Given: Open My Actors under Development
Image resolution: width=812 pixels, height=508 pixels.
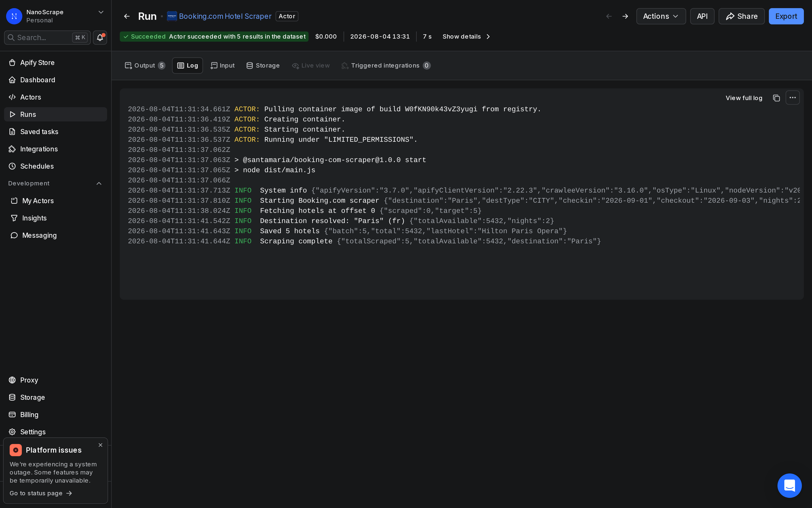Looking at the screenshot, I should pos(55,201).
